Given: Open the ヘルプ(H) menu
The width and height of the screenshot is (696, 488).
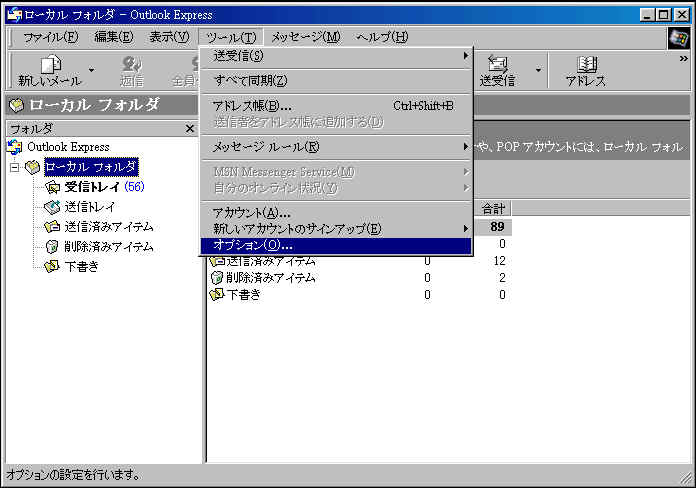Looking at the screenshot, I should [x=382, y=37].
